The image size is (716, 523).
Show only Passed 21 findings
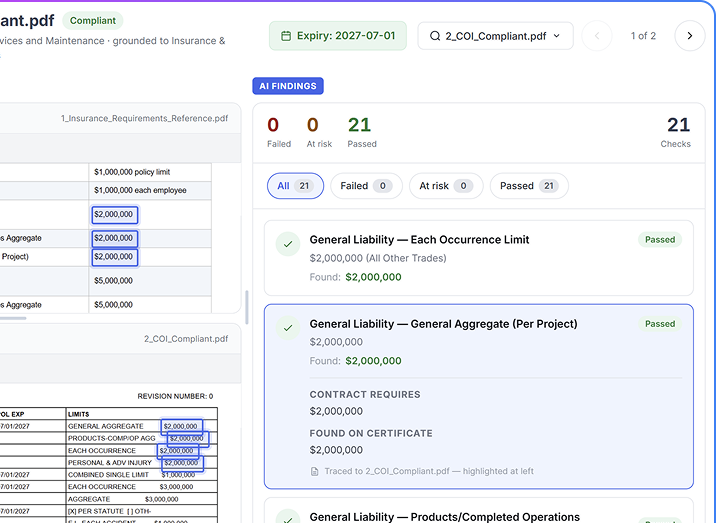(x=529, y=186)
